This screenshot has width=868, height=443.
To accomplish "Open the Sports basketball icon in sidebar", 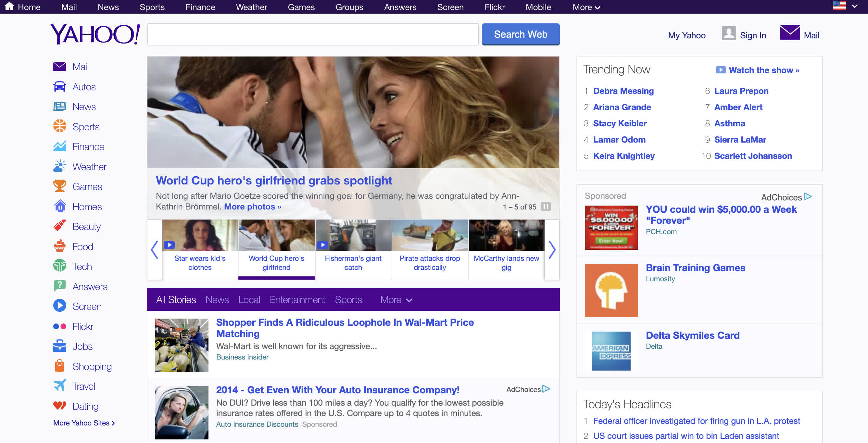I will click(60, 126).
